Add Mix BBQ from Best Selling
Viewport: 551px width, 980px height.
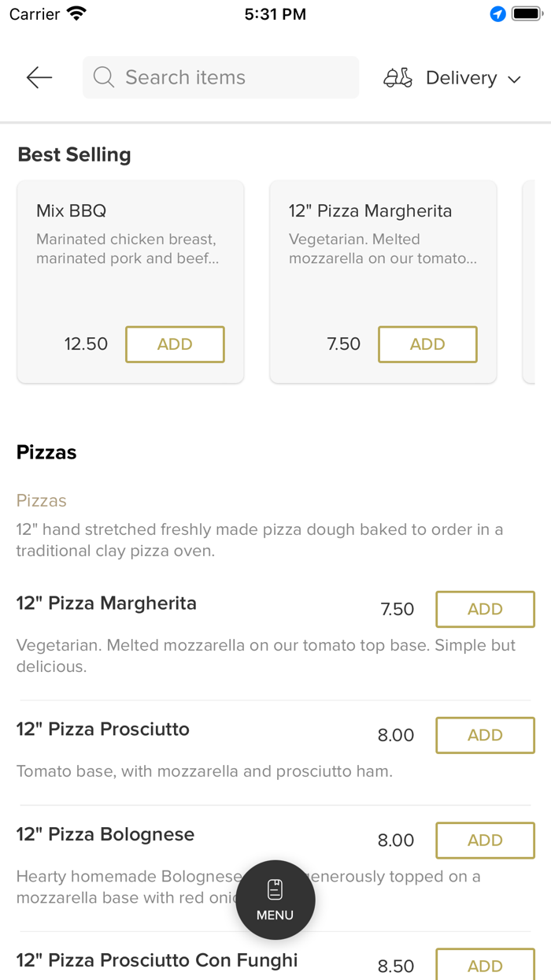[175, 344]
